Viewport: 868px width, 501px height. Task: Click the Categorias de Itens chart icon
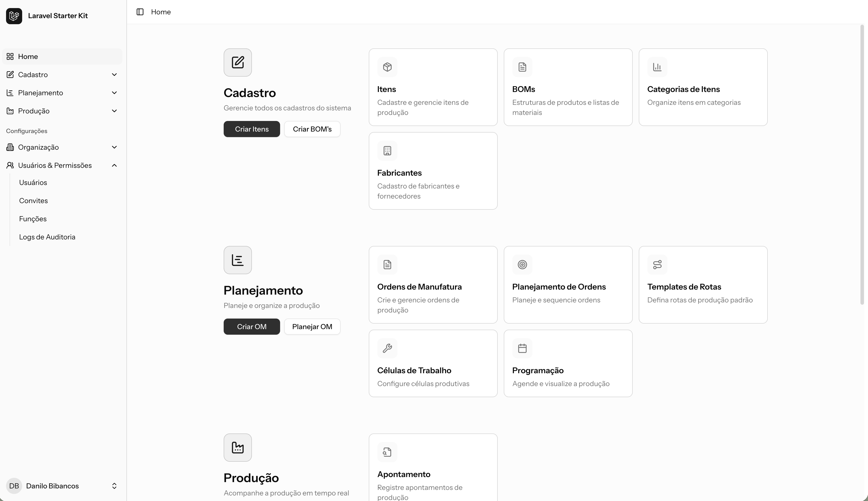click(x=657, y=67)
